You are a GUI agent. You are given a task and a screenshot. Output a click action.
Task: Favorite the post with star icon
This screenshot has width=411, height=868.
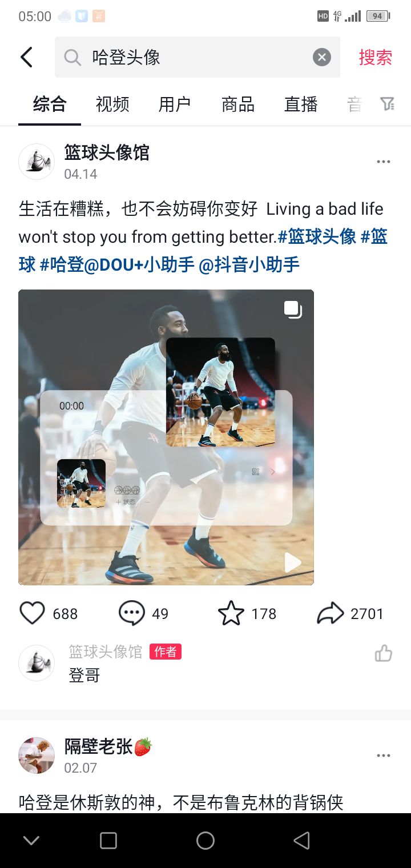point(231,613)
